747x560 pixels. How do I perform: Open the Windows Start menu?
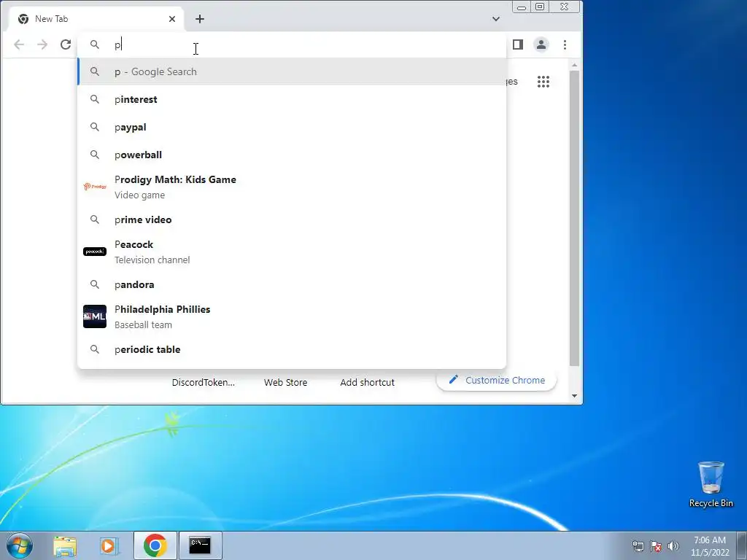[19, 545]
